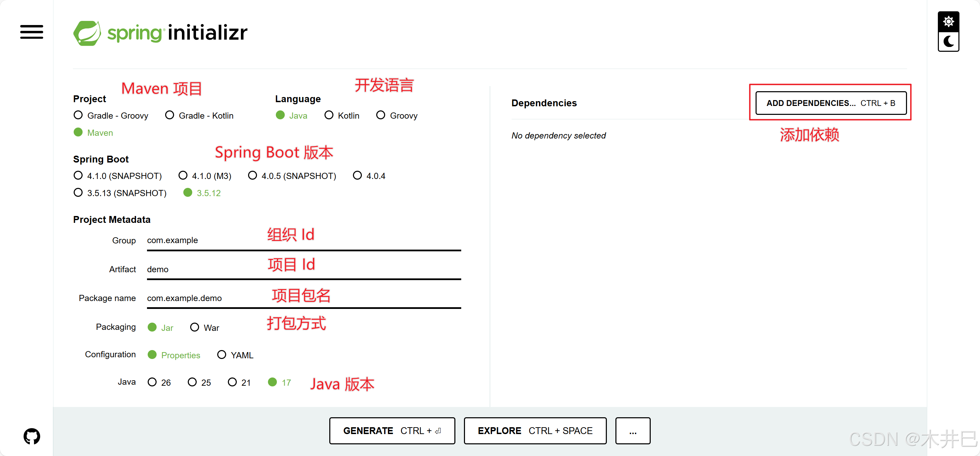Switch to light theme sun icon
This screenshot has height=456, width=980.
[948, 22]
